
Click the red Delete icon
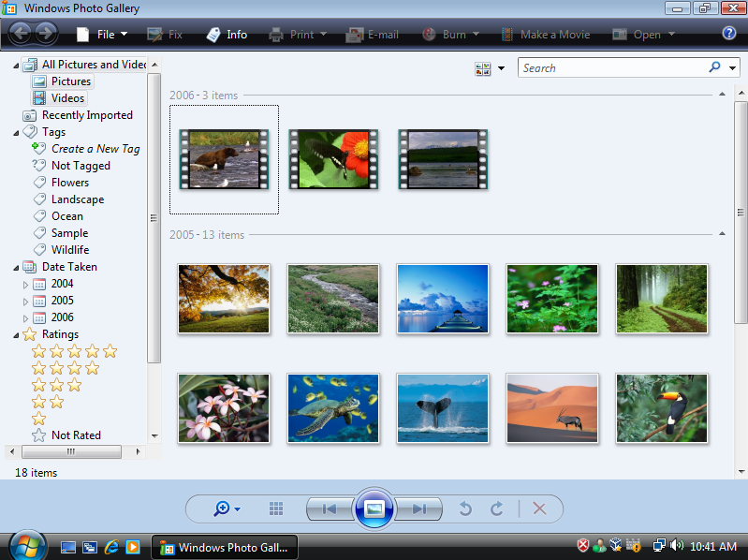pos(538,508)
